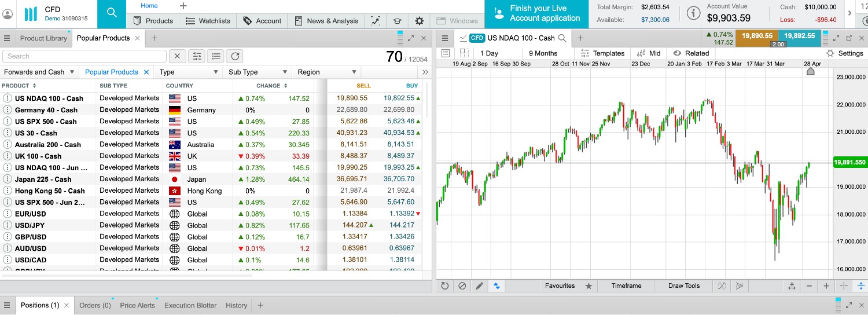Click in the product Search field
The height and width of the screenshot is (315, 868).
(84, 56)
